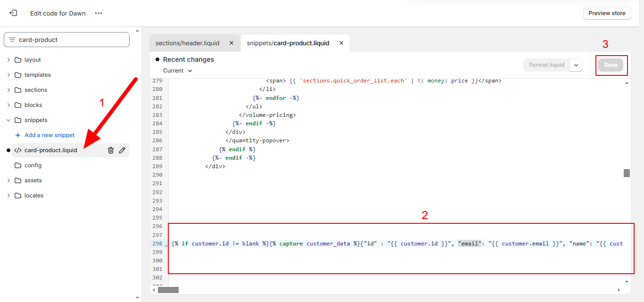Image resolution: width=644 pixels, height=302 pixels.
Task: Delete card-product.liquid with trash icon
Action: coord(111,150)
